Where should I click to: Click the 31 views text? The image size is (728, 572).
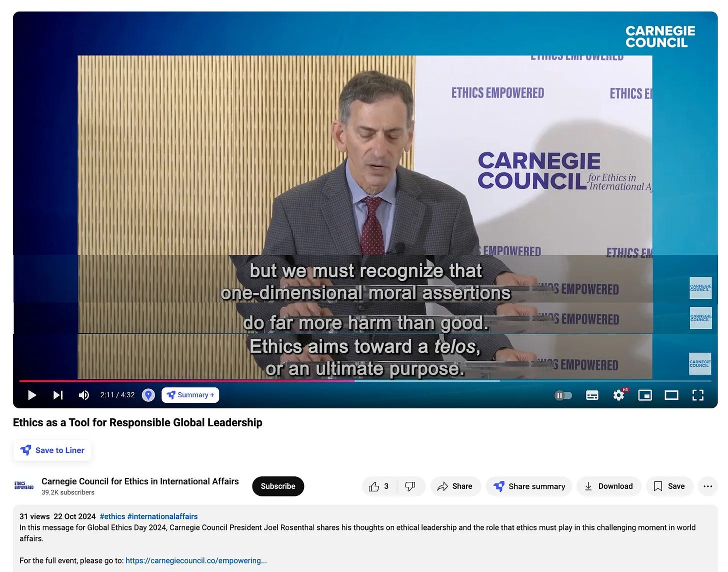(34, 516)
